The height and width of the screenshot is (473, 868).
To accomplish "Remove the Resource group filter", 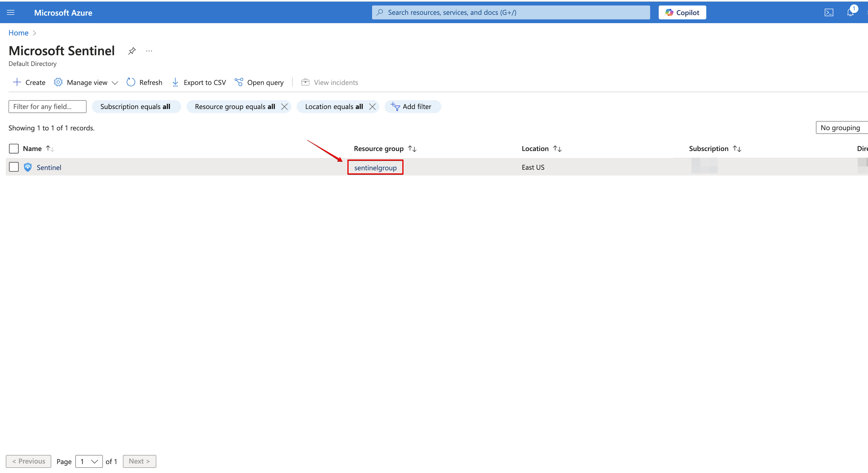I will (284, 107).
